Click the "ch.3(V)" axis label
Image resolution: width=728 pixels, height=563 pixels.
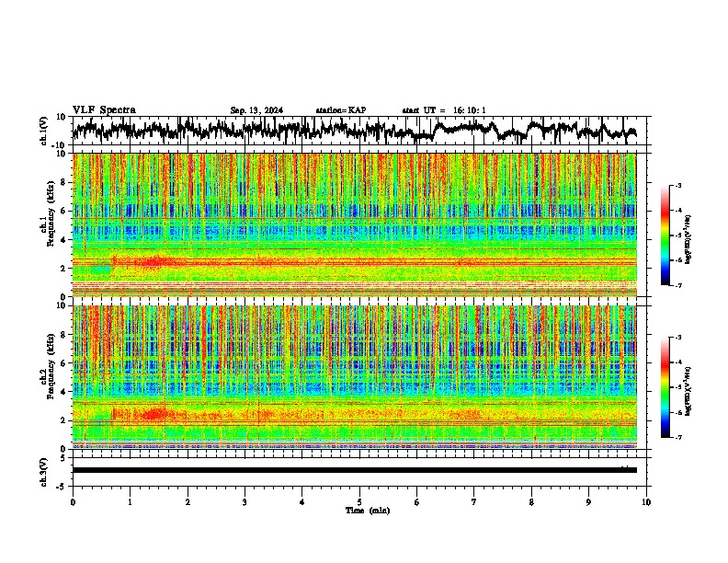tap(44, 472)
